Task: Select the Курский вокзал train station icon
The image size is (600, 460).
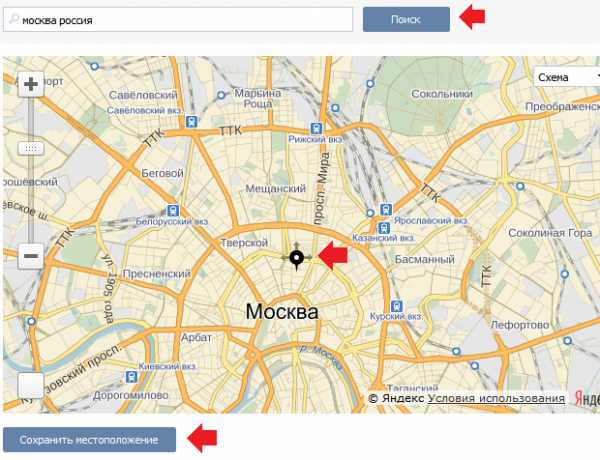Action: click(397, 306)
